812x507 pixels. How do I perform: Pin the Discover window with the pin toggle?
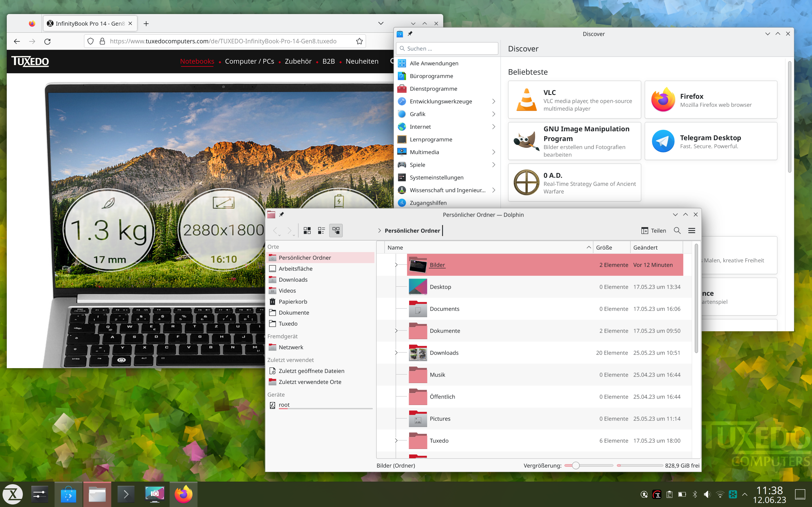pyautogui.click(x=410, y=34)
